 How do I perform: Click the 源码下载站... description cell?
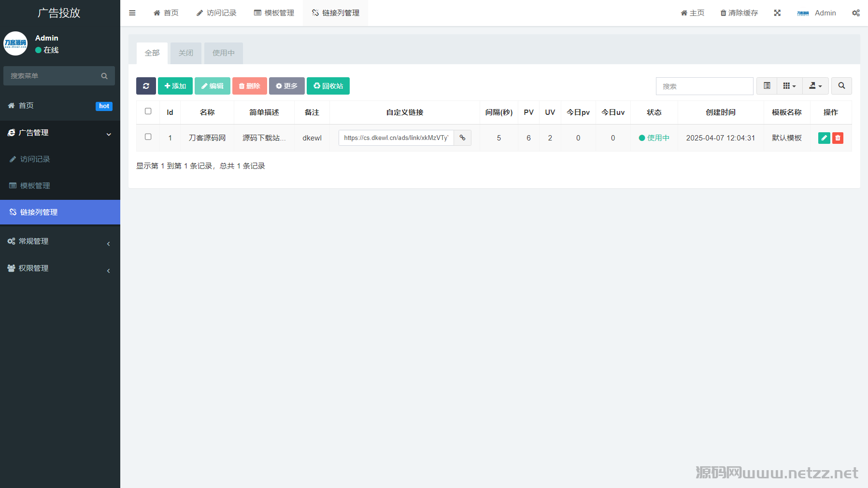click(x=264, y=138)
